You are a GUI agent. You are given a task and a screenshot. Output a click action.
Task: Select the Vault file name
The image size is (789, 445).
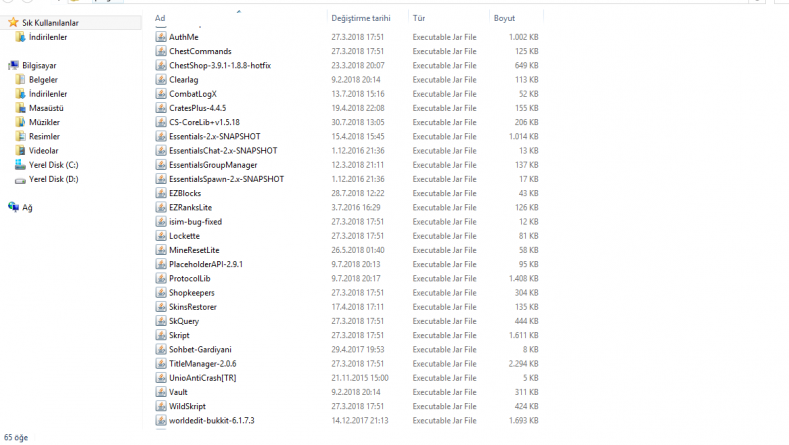pyautogui.click(x=178, y=392)
